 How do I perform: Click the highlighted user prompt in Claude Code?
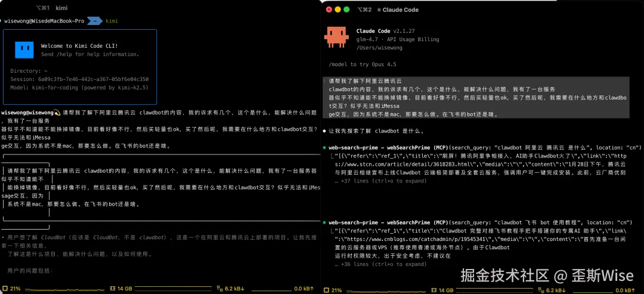pyautogui.click(x=476, y=98)
